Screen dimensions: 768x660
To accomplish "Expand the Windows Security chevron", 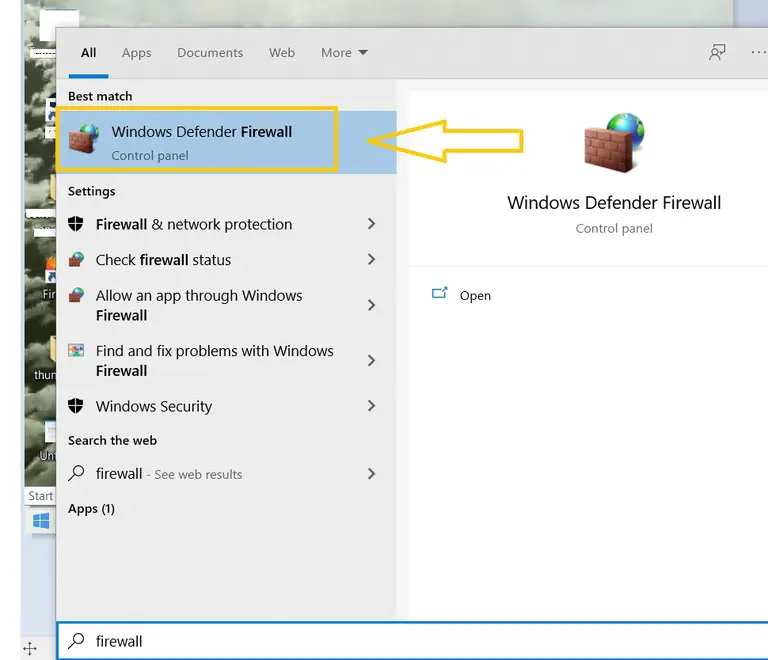I will 371,405.
